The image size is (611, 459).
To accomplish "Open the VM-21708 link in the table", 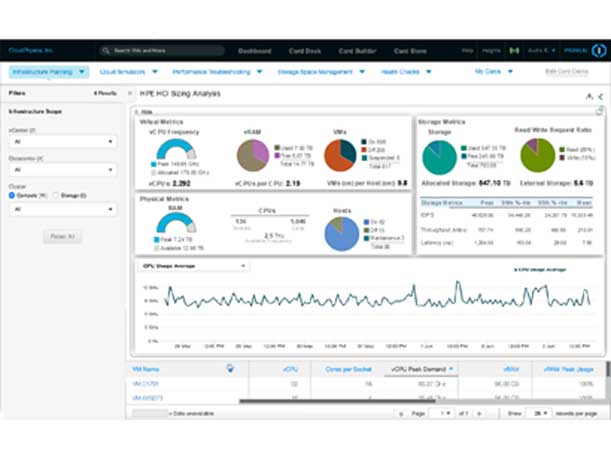I will click(146, 384).
